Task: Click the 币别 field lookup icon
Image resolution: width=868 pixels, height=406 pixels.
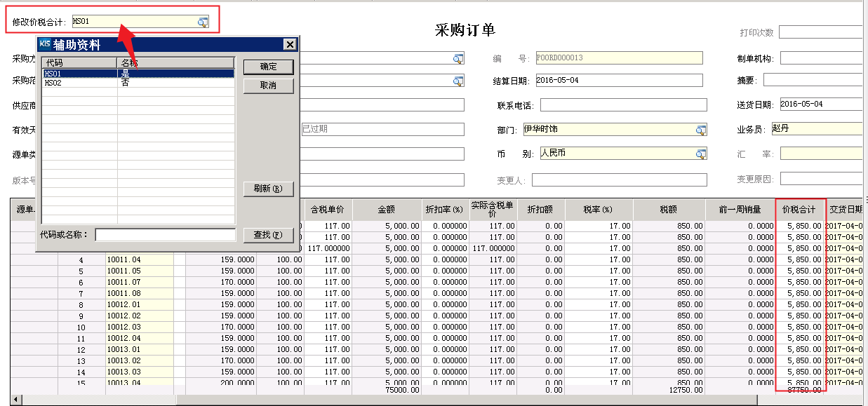Action: coord(700,154)
